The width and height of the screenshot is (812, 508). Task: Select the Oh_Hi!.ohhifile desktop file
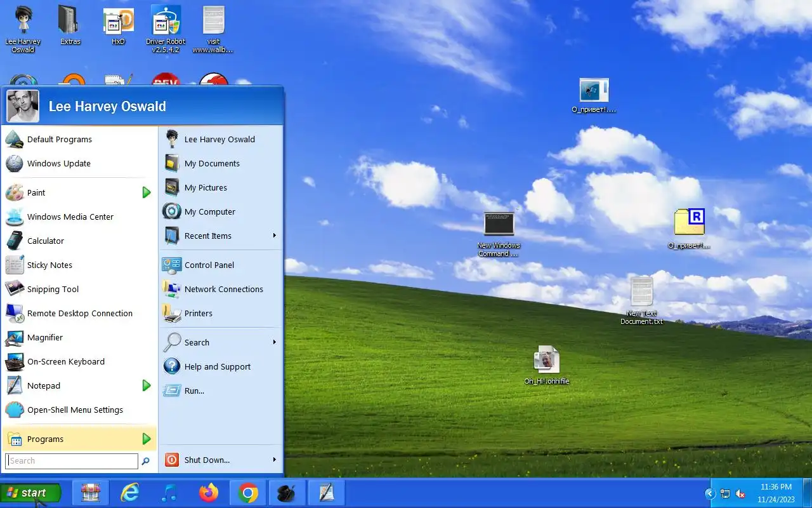click(x=547, y=365)
